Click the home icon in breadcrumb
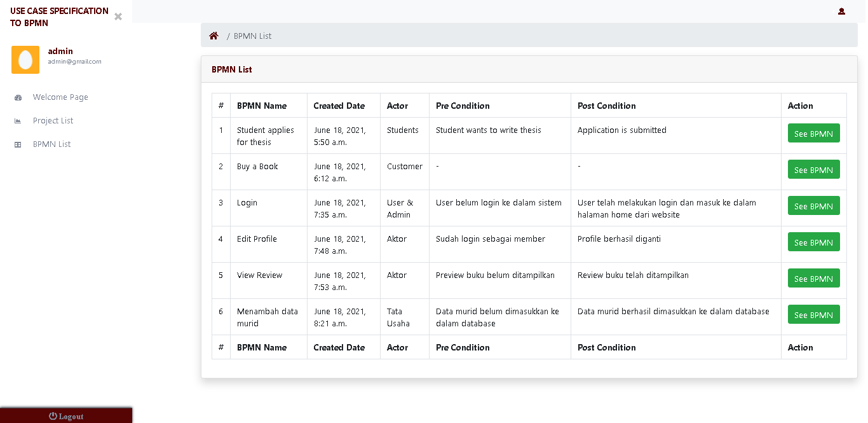The height and width of the screenshot is (423, 868). click(x=214, y=36)
